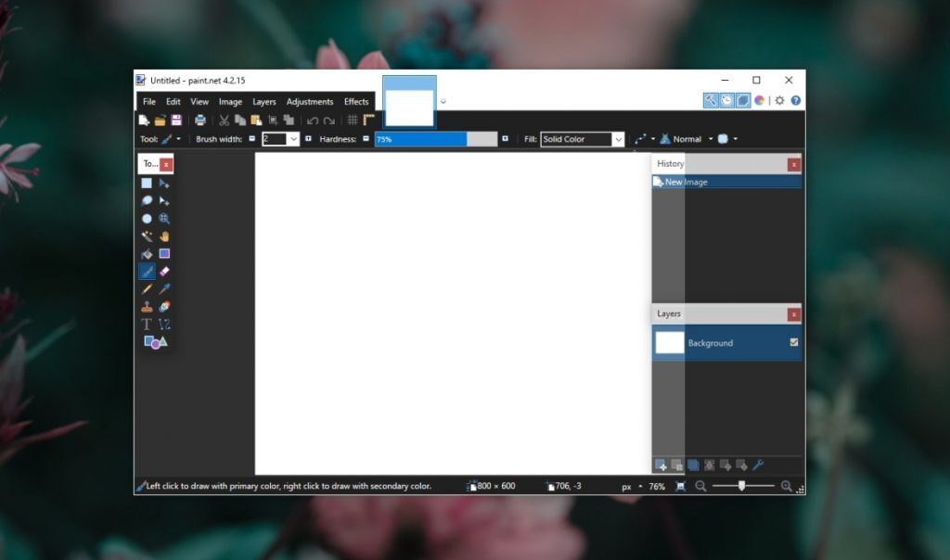The image size is (950, 560).
Task: Toggle the pixel grid display
Action: tap(353, 121)
